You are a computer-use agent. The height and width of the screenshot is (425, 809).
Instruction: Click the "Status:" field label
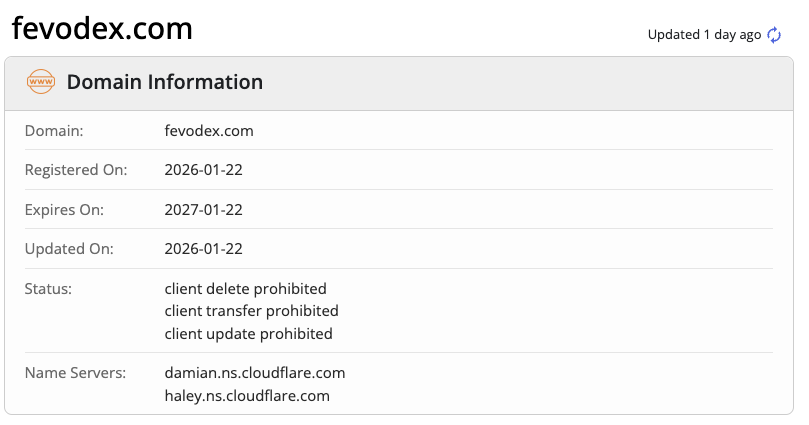[48, 289]
